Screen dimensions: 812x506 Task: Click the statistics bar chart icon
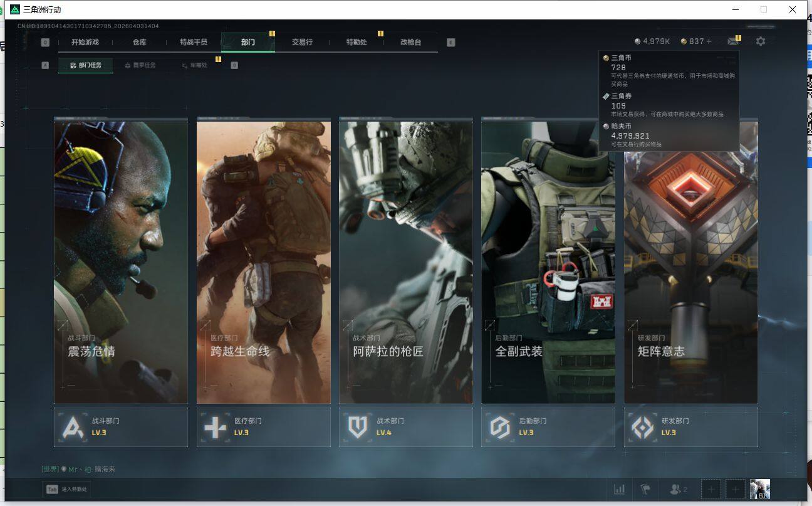(x=619, y=489)
